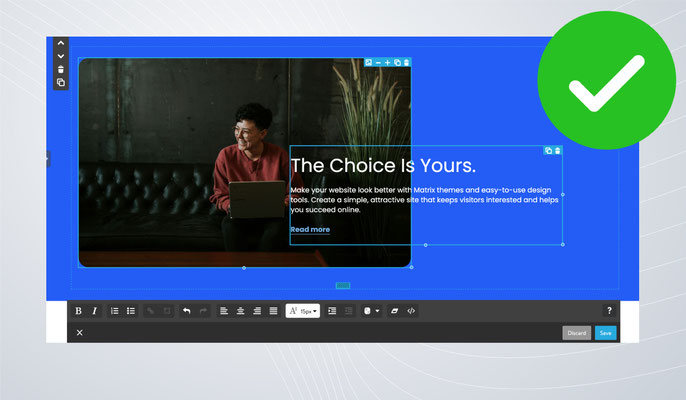The width and height of the screenshot is (686, 400).
Task: Open the font size dropdown
Action: coord(303,311)
